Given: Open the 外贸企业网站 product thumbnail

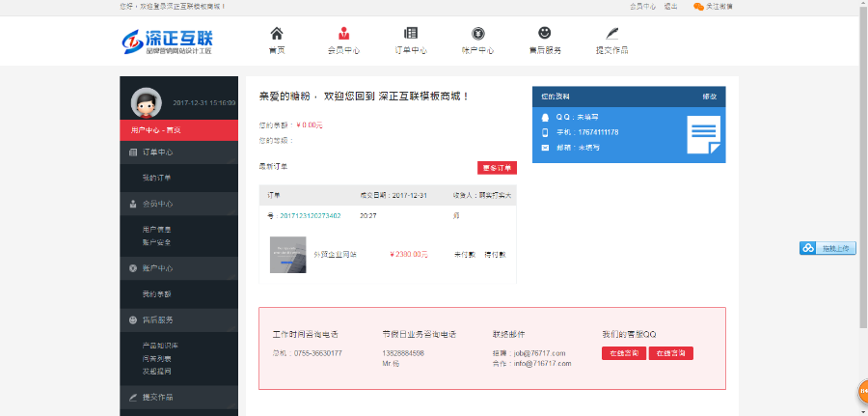Looking at the screenshot, I should (287, 255).
